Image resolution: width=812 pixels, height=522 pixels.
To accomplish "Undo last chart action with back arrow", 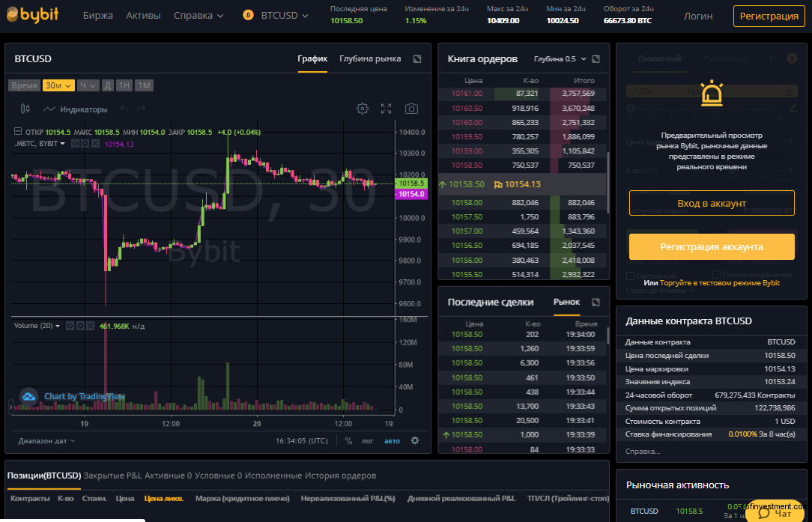I will pos(124,109).
